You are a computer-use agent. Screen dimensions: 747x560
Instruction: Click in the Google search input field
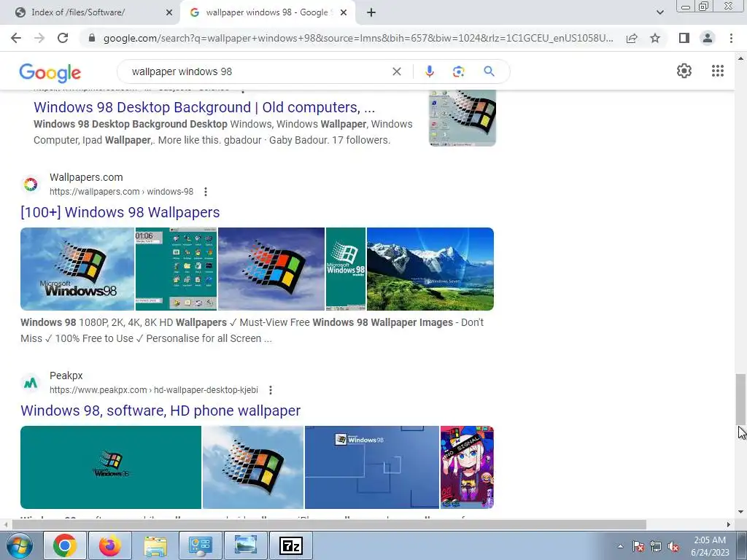tap(258, 71)
